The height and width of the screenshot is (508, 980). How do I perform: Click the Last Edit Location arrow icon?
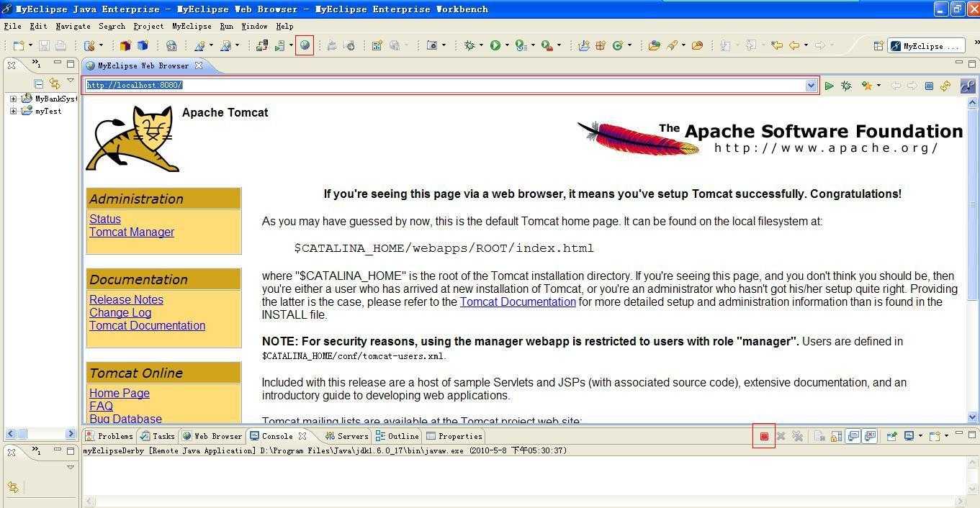point(776,45)
